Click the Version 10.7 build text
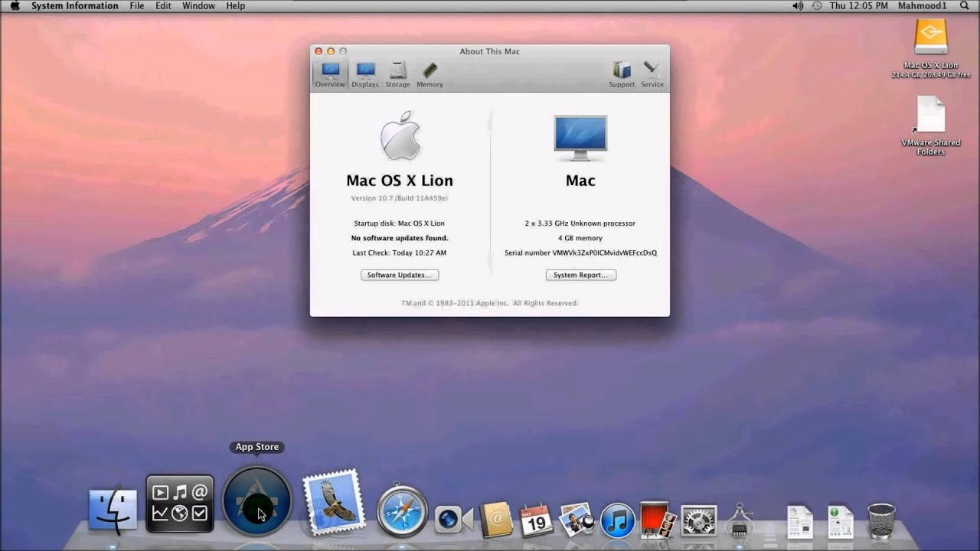Viewport: 980px width, 551px height. [x=400, y=198]
